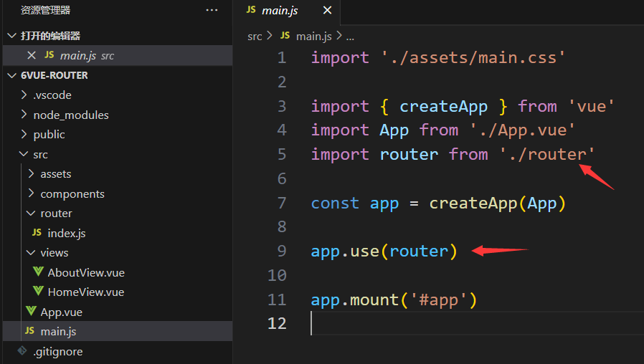Collapse the router folder chevron

tap(31, 213)
